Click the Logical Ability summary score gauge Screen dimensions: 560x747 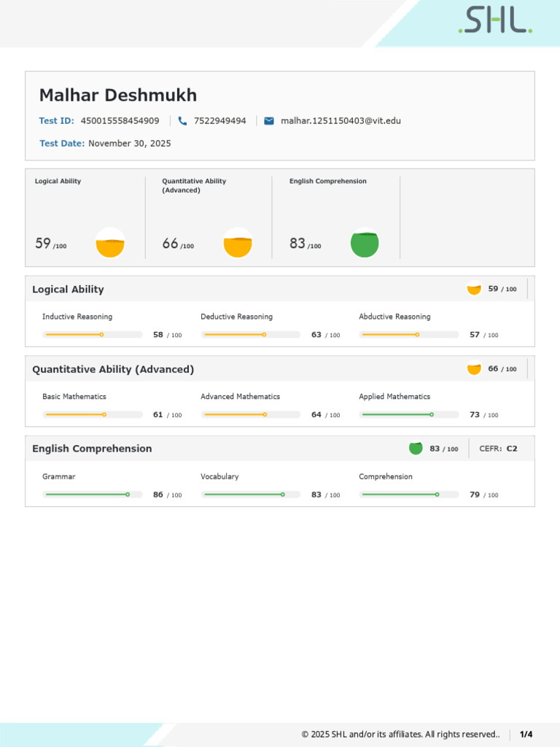pos(110,242)
